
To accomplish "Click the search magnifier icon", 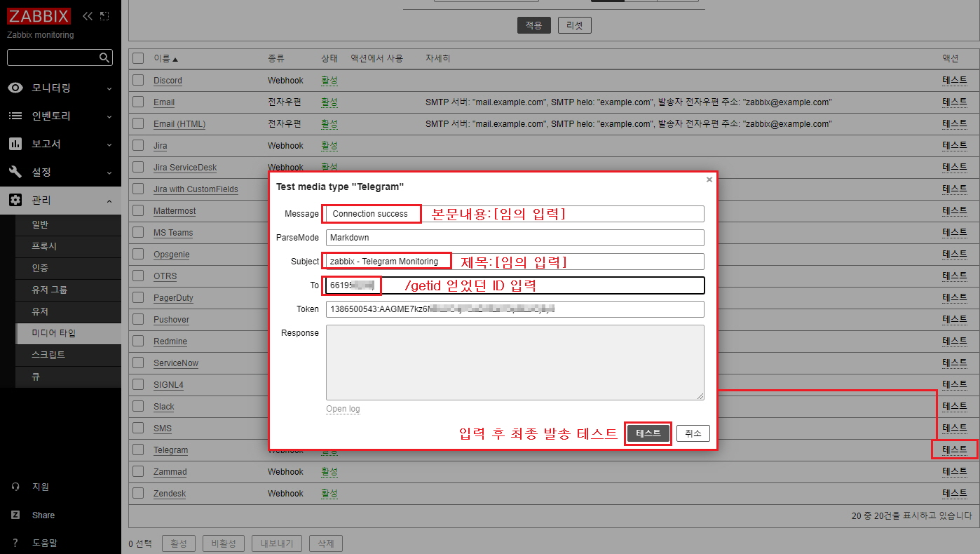I will [104, 58].
